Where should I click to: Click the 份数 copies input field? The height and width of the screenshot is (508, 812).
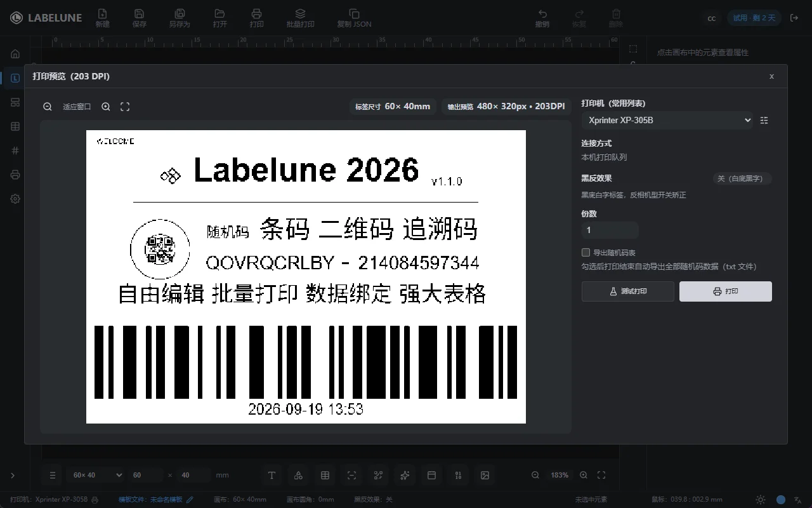610,230
